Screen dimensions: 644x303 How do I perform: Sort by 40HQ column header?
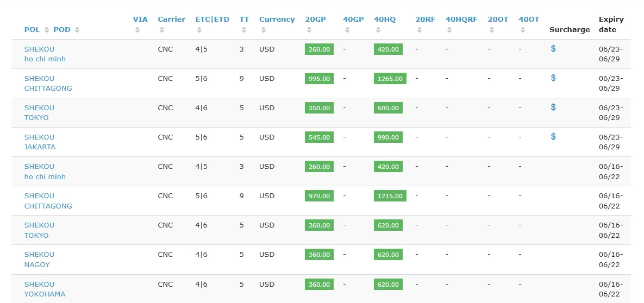pyautogui.click(x=384, y=20)
